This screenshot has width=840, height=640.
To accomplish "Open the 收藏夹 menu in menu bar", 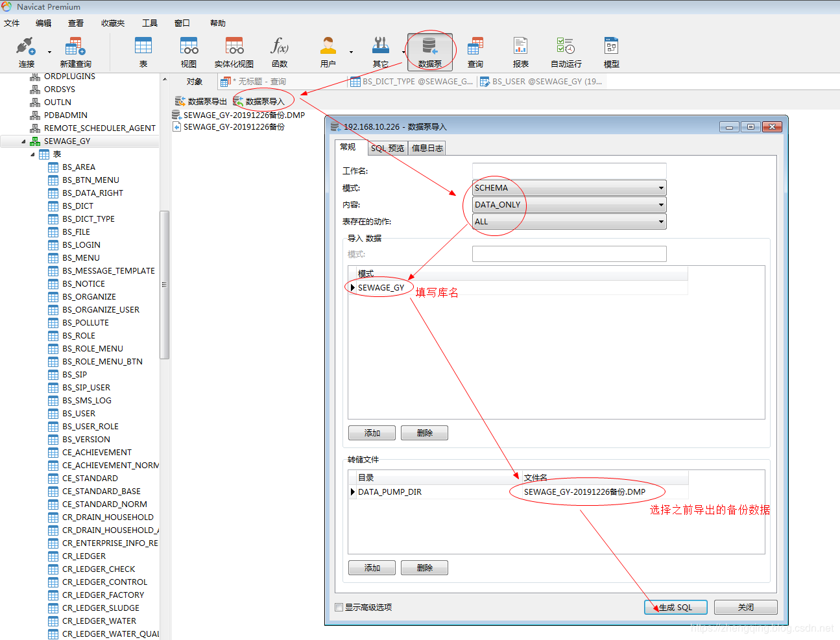I will (x=112, y=23).
